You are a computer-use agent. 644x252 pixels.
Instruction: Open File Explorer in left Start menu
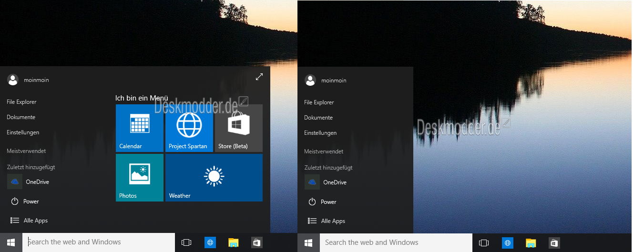click(21, 102)
